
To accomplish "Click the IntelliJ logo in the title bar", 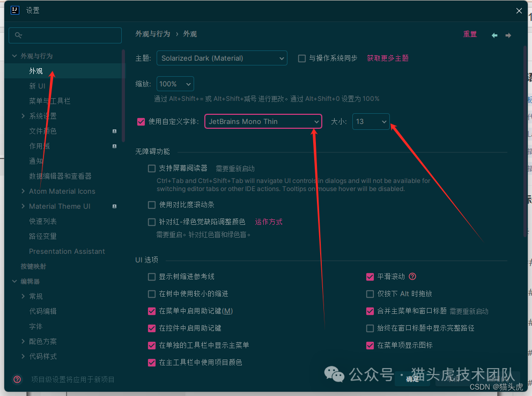I will point(14,10).
